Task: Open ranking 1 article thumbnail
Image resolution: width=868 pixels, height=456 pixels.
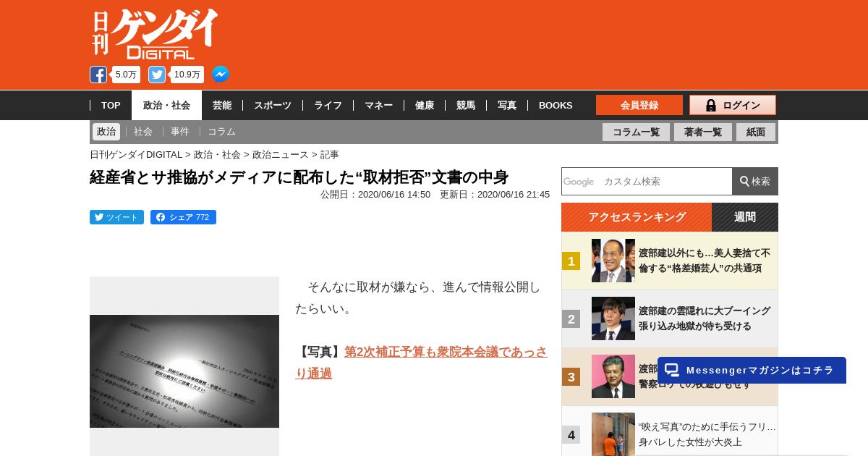Action: pyautogui.click(x=613, y=261)
